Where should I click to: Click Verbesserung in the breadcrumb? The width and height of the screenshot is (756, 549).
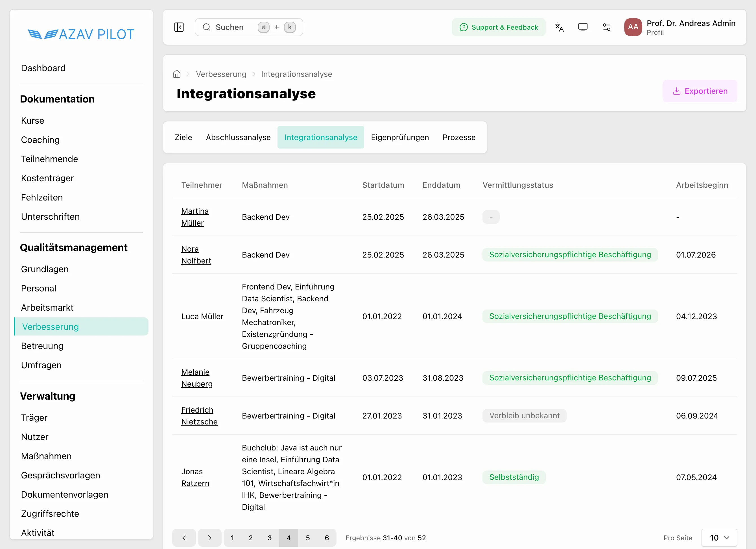tap(221, 74)
